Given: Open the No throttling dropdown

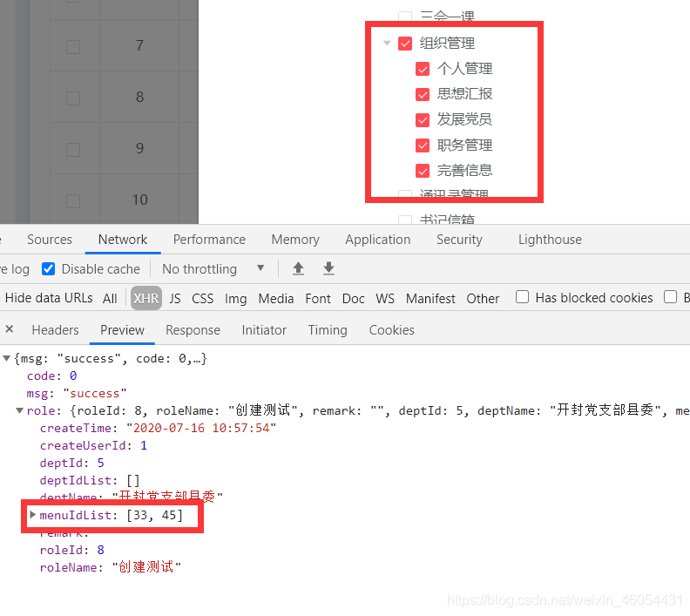Looking at the screenshot, I should (x=213, y=268).
